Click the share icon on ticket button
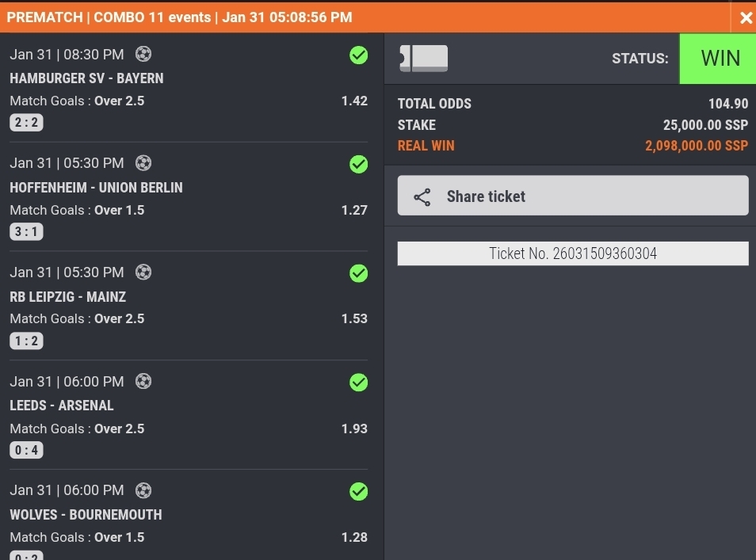 422,197
